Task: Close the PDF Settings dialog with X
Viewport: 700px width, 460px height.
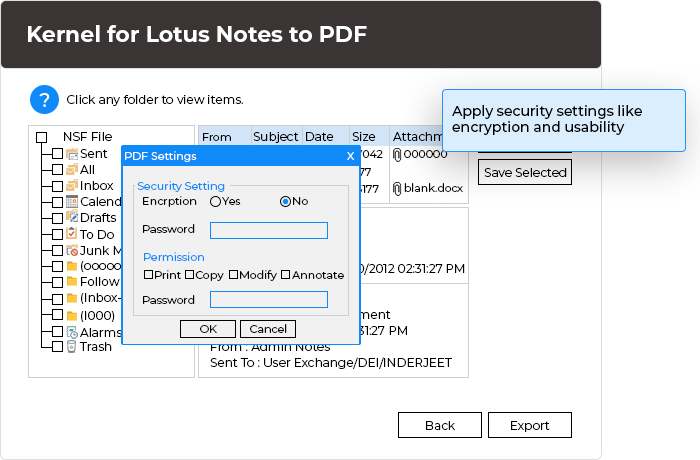Action: point(350,156)
